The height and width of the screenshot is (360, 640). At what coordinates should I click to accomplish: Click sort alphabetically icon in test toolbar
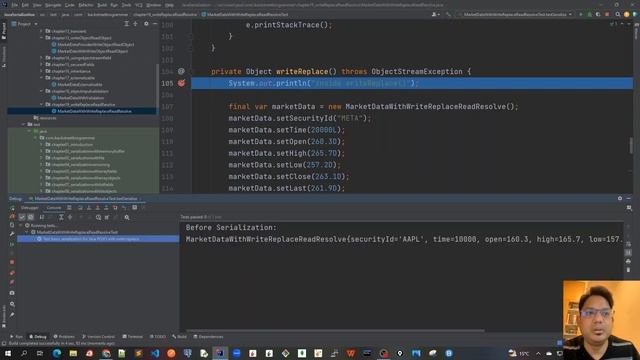[x=42, y=218]
